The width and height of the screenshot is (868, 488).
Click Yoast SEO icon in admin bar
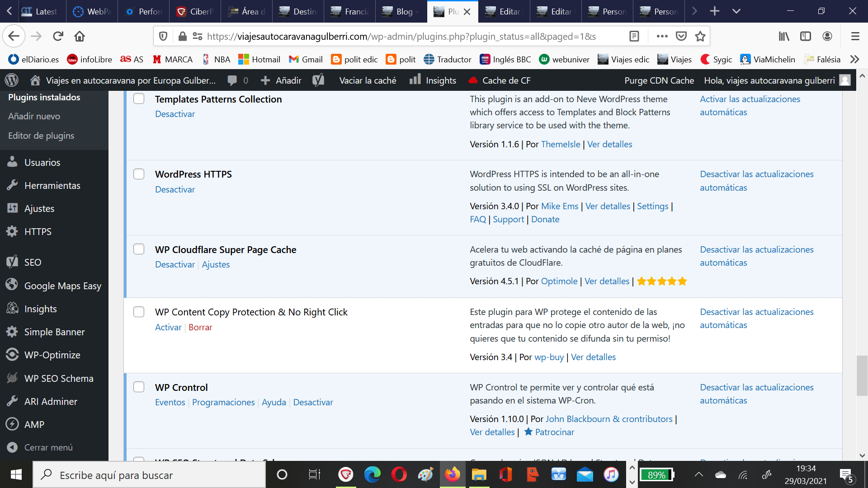click(318, 80)
